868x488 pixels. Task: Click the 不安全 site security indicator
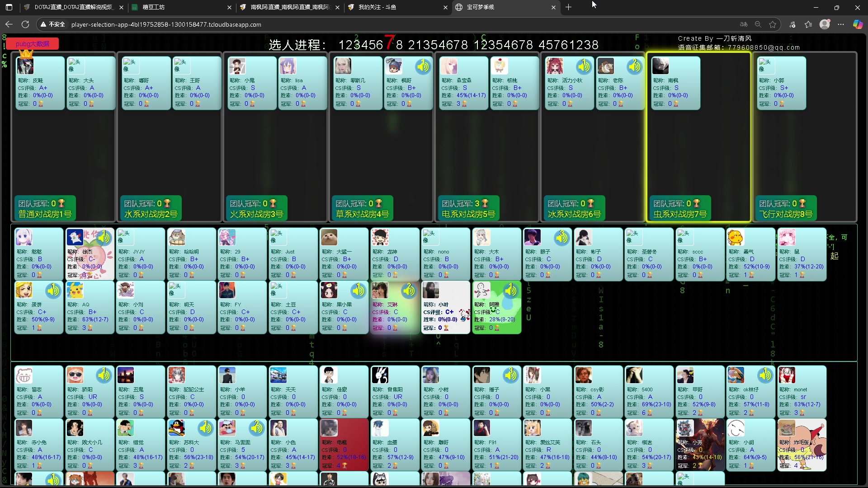click(x=53, y=24)
